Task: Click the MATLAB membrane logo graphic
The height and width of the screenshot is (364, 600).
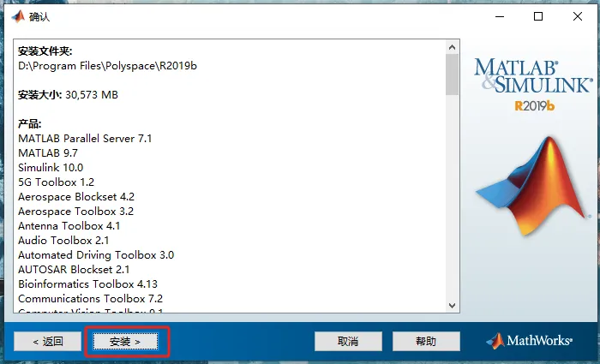Action: coord(532,186)
